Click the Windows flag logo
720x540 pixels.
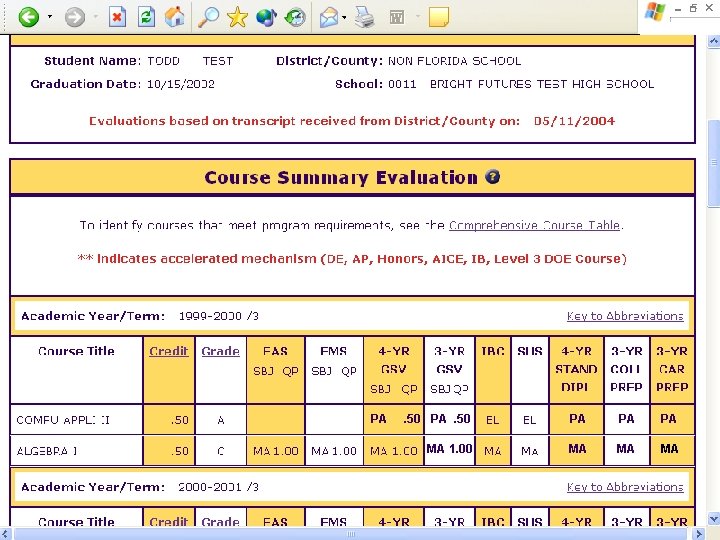(x=655, y=11)
